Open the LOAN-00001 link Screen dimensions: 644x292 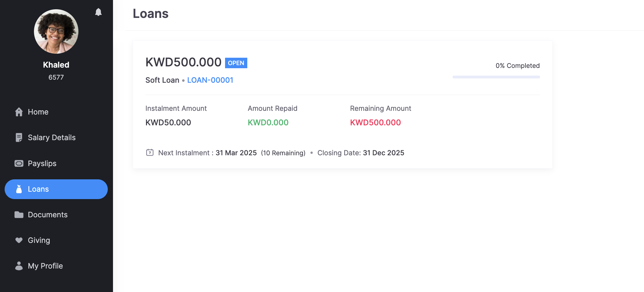pos(210,80)
